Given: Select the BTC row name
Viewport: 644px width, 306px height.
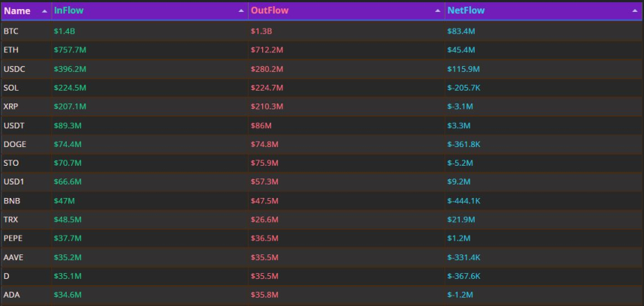Looking at the screenshot, I should click(10, 31).
